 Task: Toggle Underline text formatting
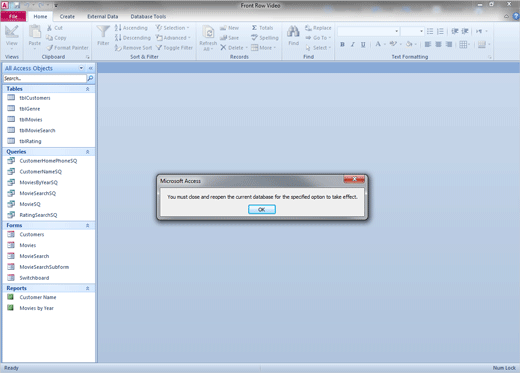tap(363, 44)
